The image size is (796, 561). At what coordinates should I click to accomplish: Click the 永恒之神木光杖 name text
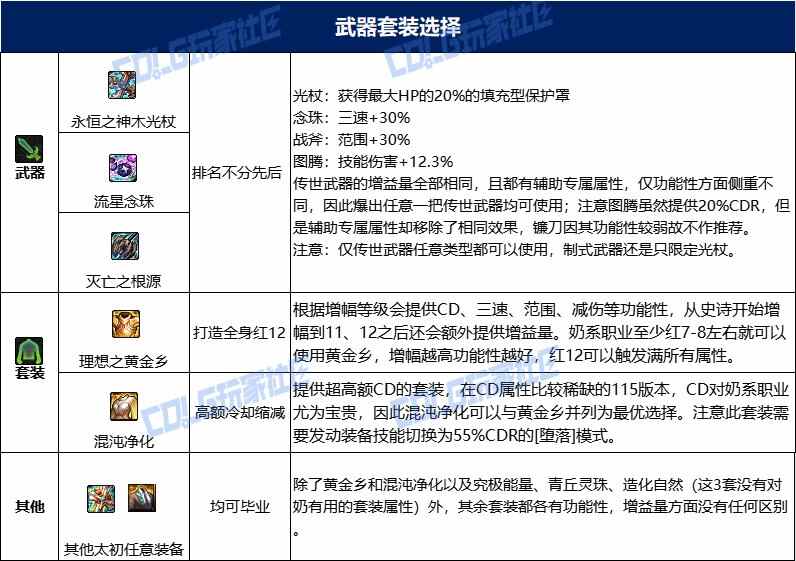tap(123, 122)
